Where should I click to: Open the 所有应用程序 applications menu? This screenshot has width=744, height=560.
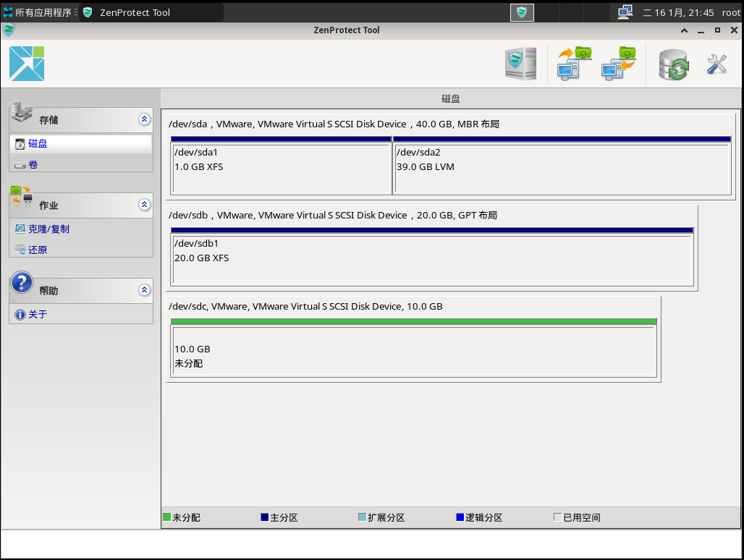(41, 12)
